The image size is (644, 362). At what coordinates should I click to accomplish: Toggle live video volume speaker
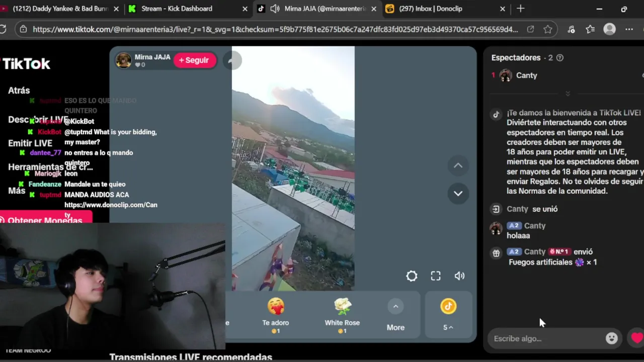pyautogui.click(x=459, y=276)
